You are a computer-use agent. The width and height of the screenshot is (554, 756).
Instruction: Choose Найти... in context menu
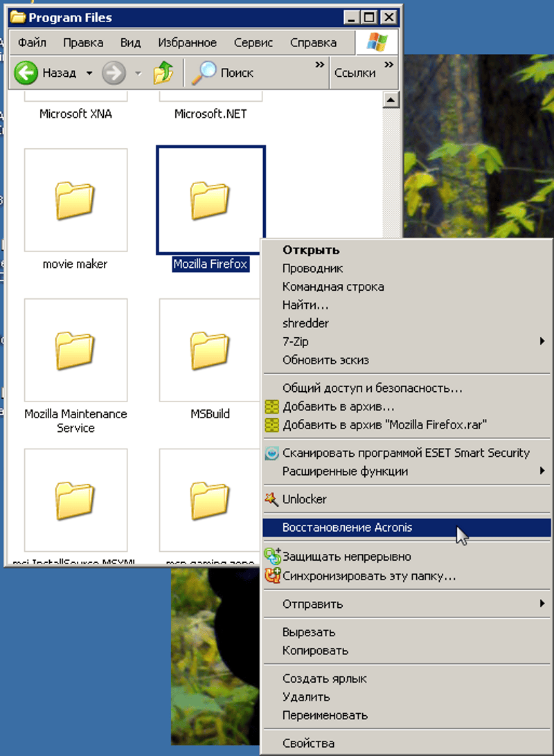(x=406, y=305)
